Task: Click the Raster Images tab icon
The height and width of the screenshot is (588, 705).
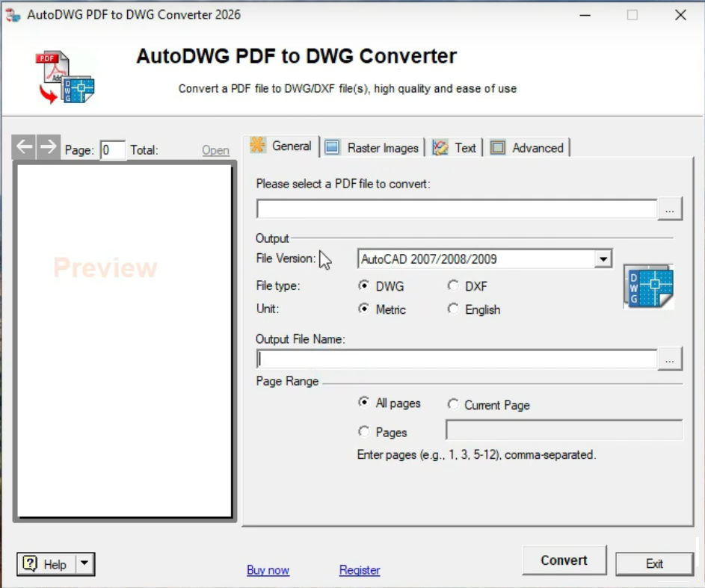Action: tap(331, 147)
